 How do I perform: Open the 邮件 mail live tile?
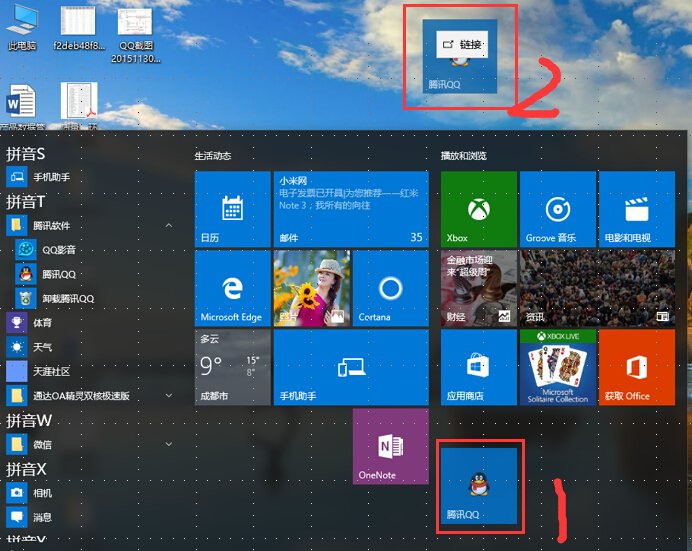(x=351, y=209)
